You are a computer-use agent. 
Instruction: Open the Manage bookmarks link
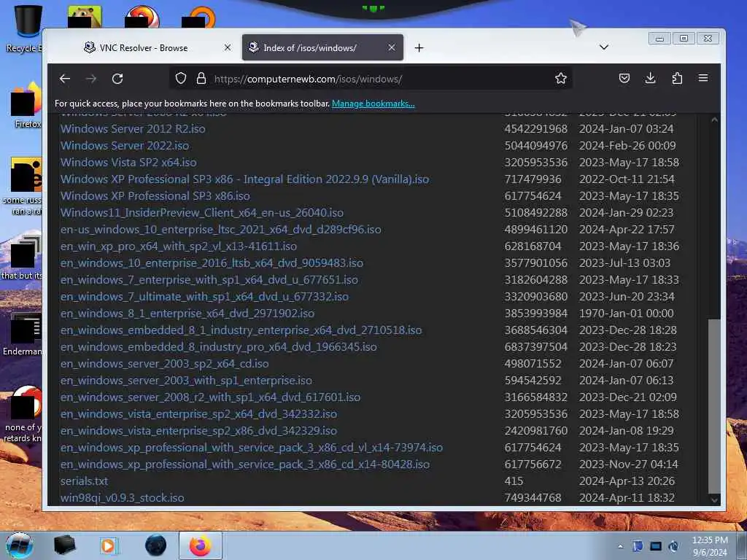(373, 104)
